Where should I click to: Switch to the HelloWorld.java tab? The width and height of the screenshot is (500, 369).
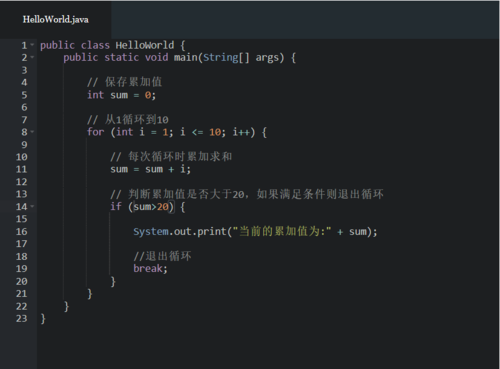click(x=56, y=19)
